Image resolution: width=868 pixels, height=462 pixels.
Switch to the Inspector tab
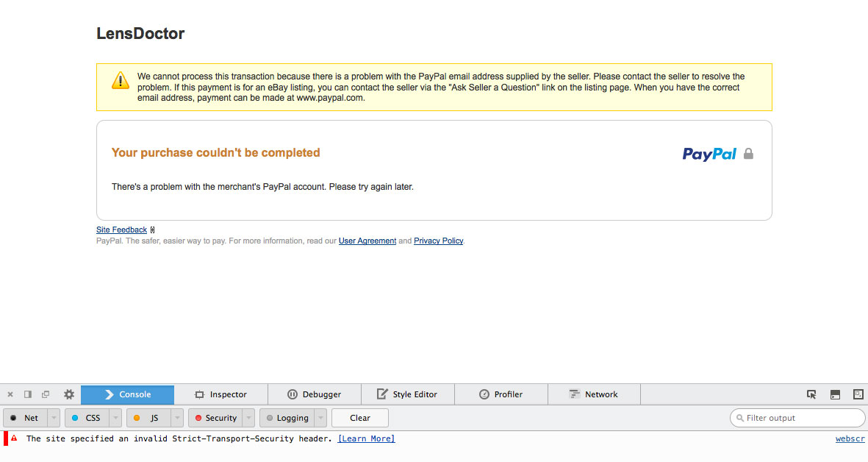221,394
